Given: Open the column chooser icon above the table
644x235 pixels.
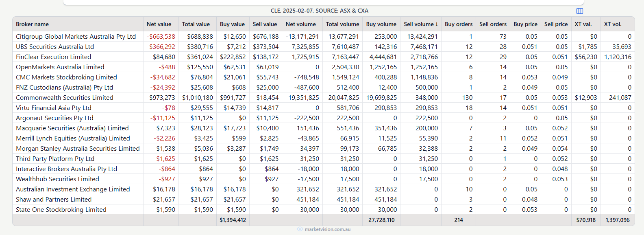Looking at the screenshot, I should coord(580,11).
